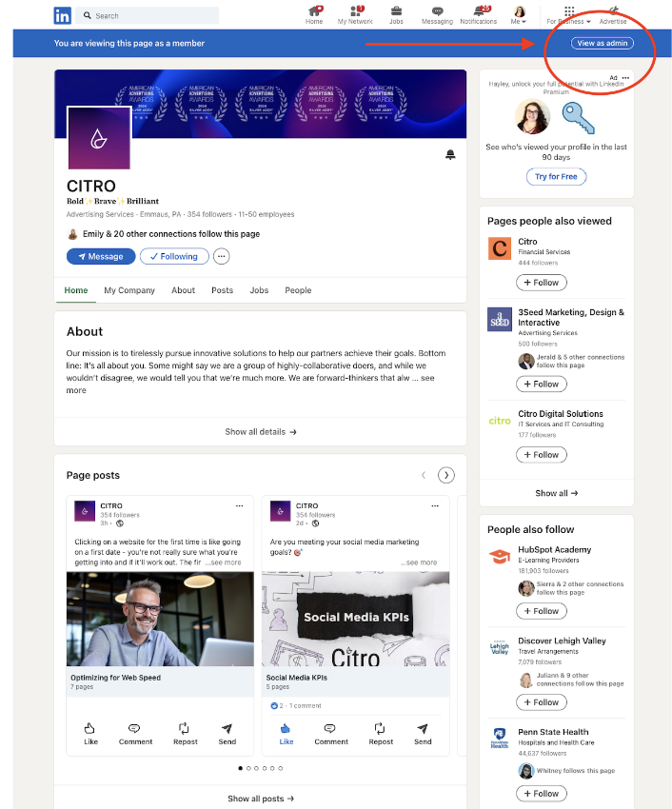Open the more options circle beside Following
Screen dimensions: 672x809
click(222, 256)
